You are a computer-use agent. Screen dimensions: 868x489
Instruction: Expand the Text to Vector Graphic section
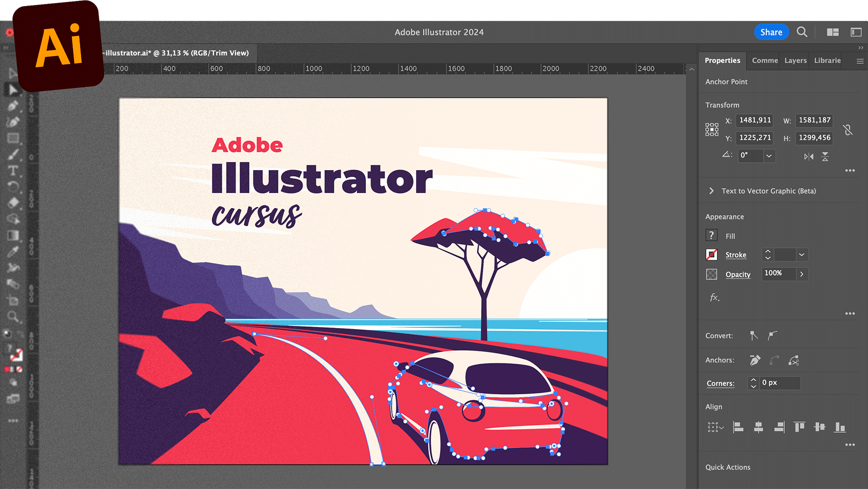(711, 191)
